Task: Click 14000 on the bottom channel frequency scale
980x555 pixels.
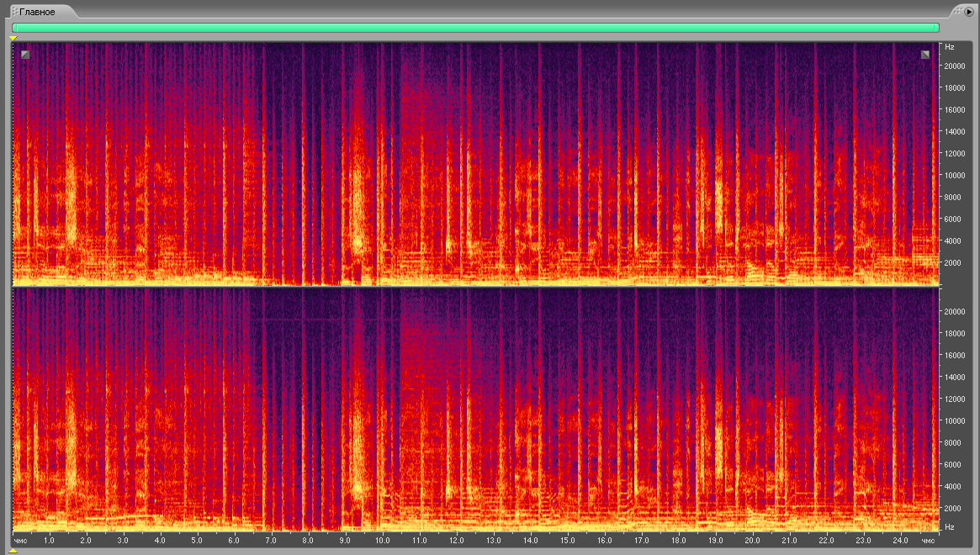Action: coord(955,378)
